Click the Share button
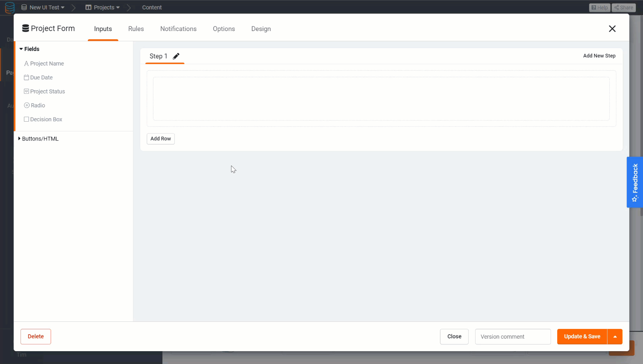 623,7
